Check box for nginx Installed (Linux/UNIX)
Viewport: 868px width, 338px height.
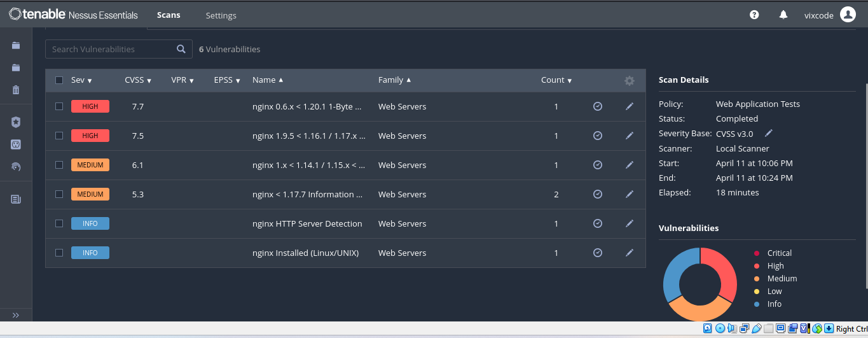click(x=59, y=253)
